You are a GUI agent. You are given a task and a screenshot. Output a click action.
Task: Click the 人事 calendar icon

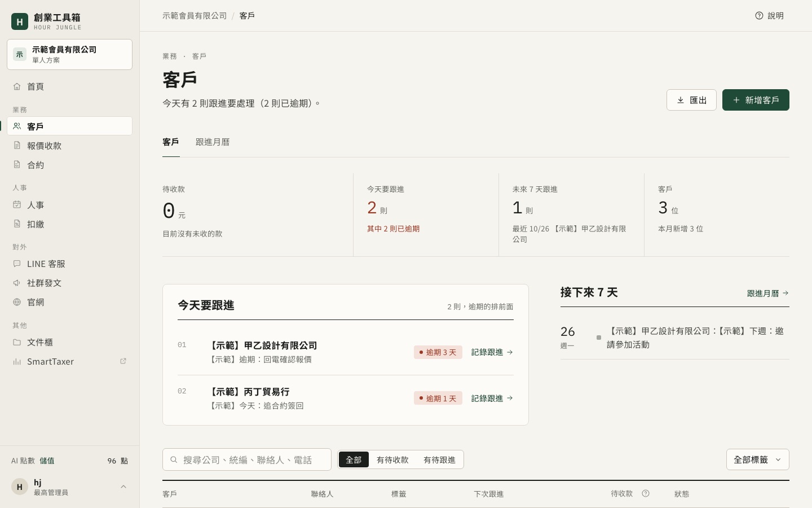pyautogui.click(x=17, y=205)
